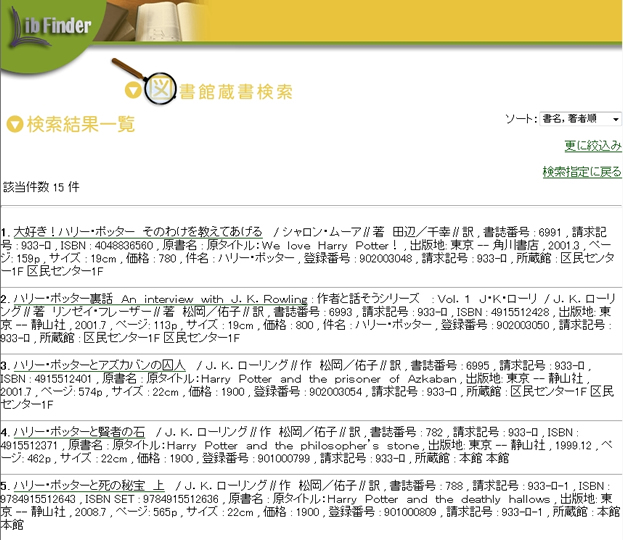Click the 検索結果一覧 heading text
This screenshot has height=540, width=623.
point(81,125)
